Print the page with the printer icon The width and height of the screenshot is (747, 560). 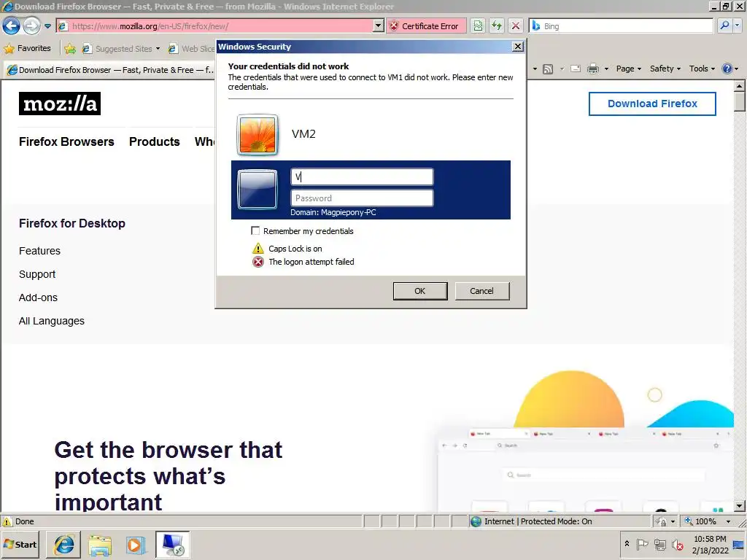592,69
